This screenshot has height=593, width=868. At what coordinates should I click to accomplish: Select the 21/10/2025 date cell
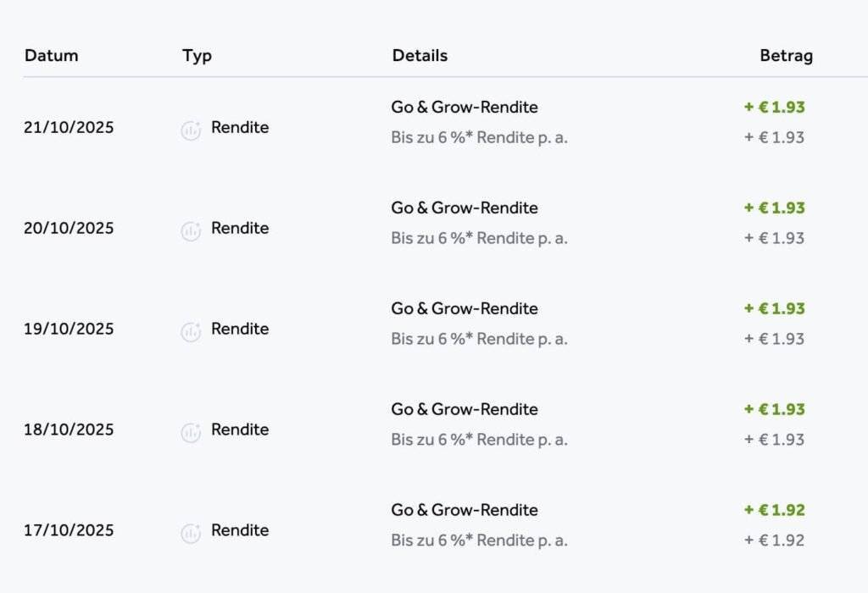click(x=69, y=128)
